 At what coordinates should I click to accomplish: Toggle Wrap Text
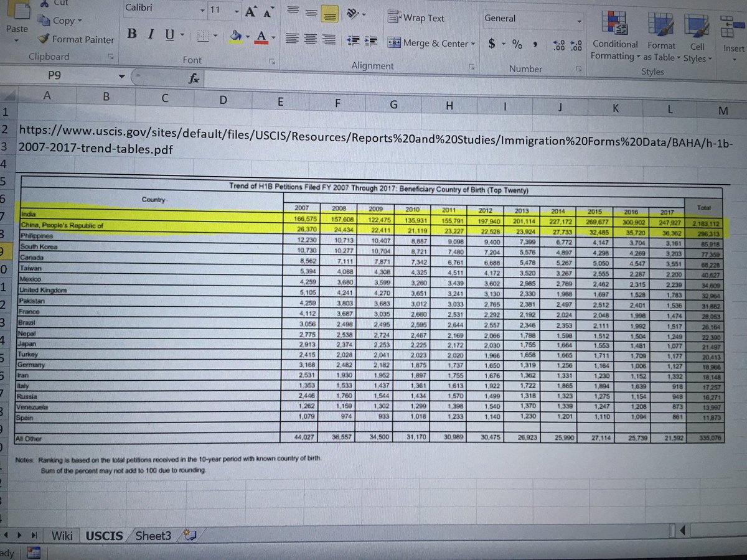click(416, 17)
